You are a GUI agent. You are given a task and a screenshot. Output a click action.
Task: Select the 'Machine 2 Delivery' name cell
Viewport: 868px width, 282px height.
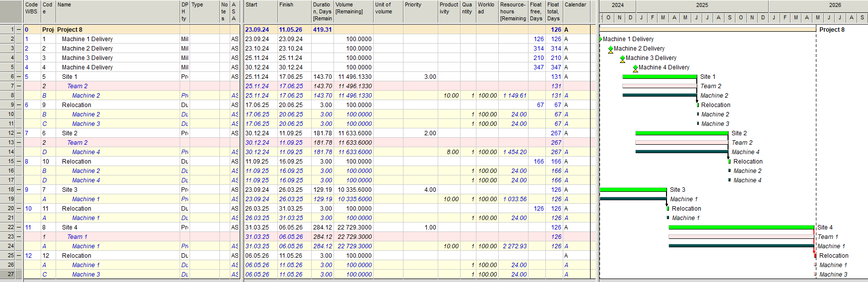click(x=118, y=49)
